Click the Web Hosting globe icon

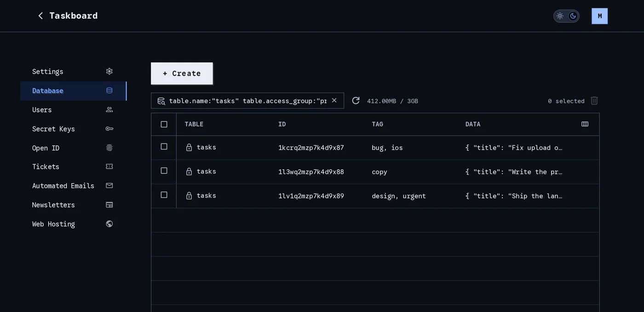point(109,224)
